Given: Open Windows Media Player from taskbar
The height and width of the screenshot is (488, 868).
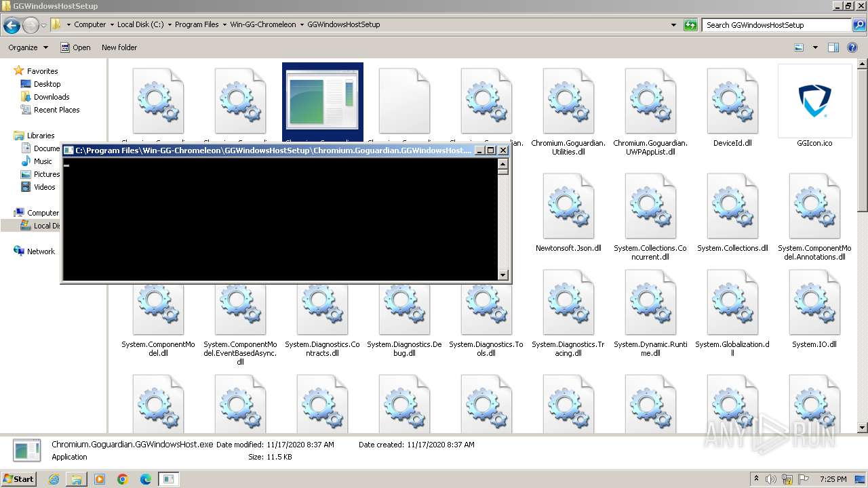Looking at the screenshot, I should pyautogui.click(x=100, y=479).
